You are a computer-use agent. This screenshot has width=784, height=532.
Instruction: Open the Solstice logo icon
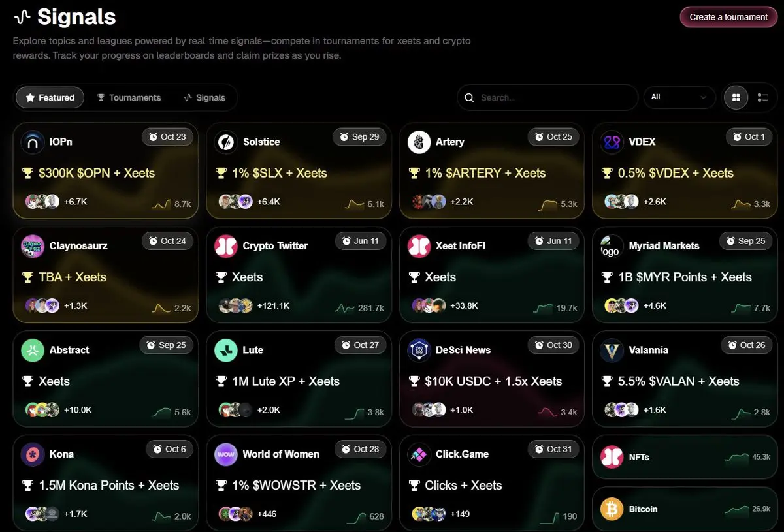click(226, 142)
